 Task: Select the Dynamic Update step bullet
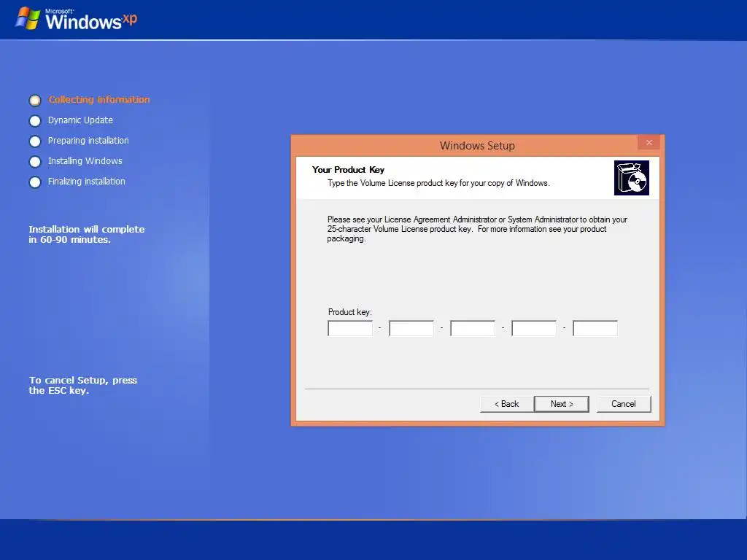[35, 121]
